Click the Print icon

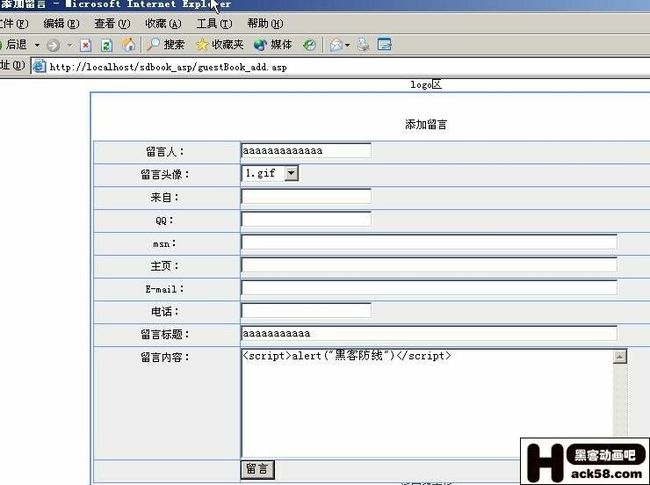363,44
